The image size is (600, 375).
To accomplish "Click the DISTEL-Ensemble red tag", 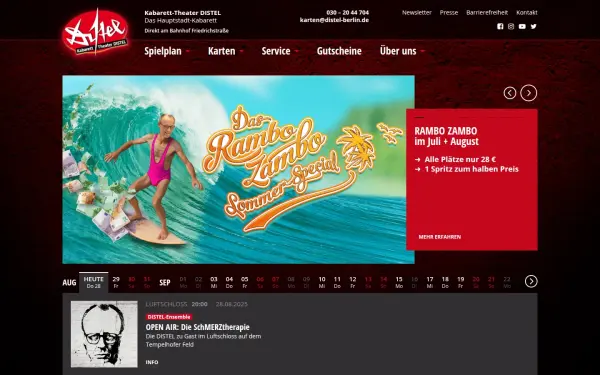I will point(169,317).
